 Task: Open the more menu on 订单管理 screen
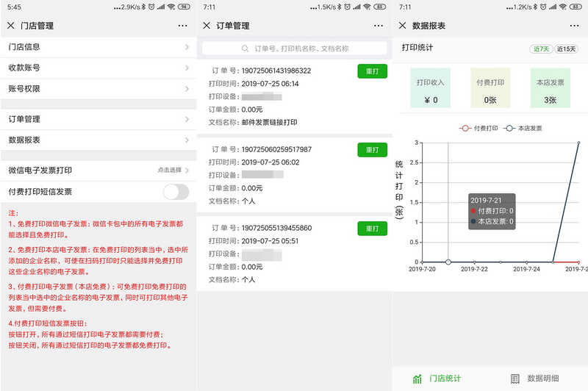tap(379, 26)
